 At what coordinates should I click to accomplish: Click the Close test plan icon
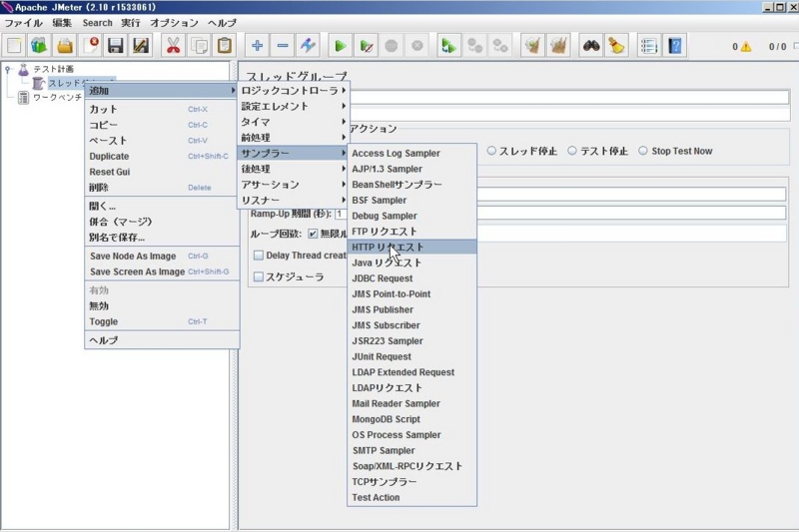(90, 46)
